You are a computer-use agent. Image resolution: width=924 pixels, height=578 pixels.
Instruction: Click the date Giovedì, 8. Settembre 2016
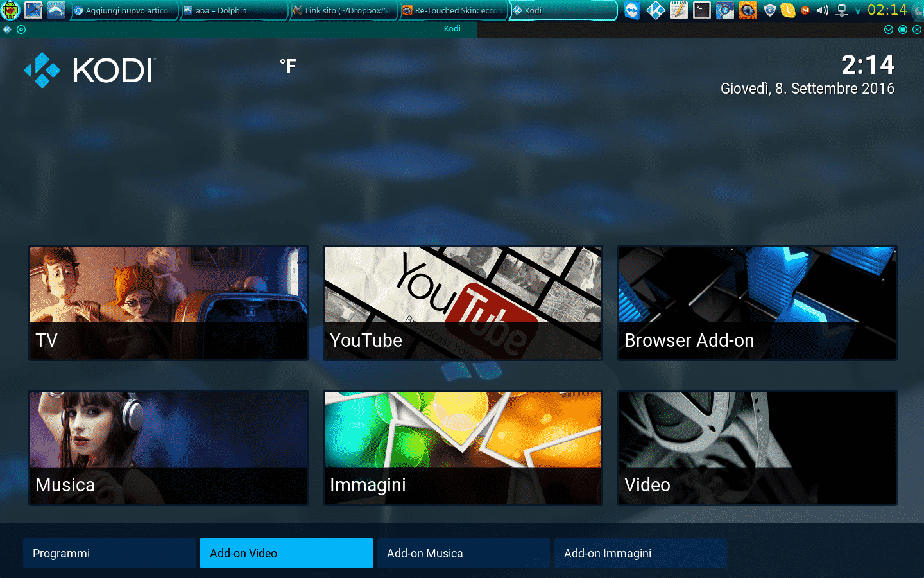point(807,89)
